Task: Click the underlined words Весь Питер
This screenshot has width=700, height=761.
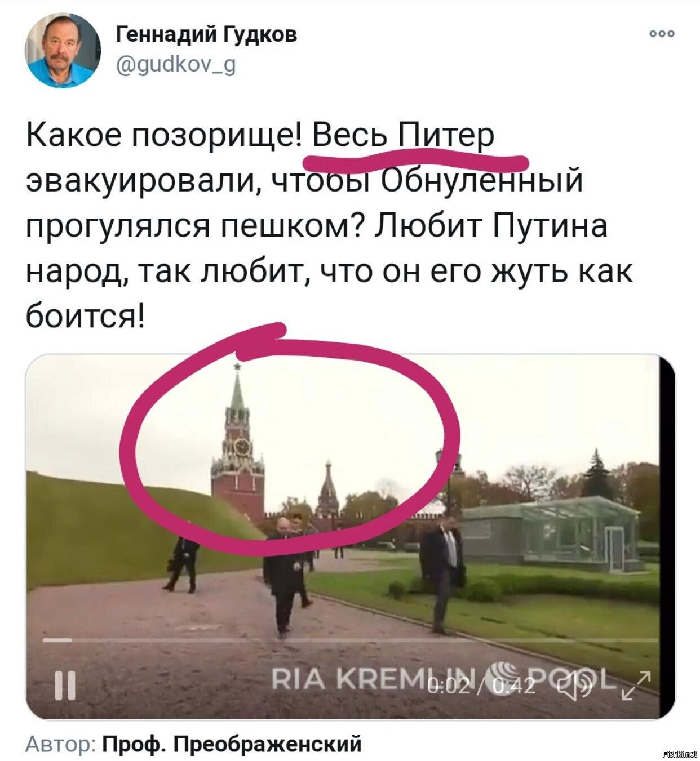Action: (x=404, y=136)
